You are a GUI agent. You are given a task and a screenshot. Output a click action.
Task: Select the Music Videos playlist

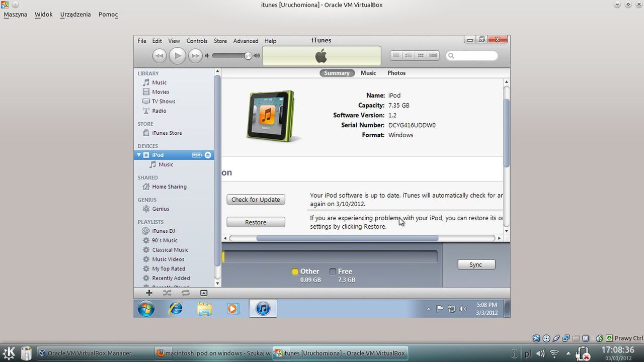coord(168,259)
